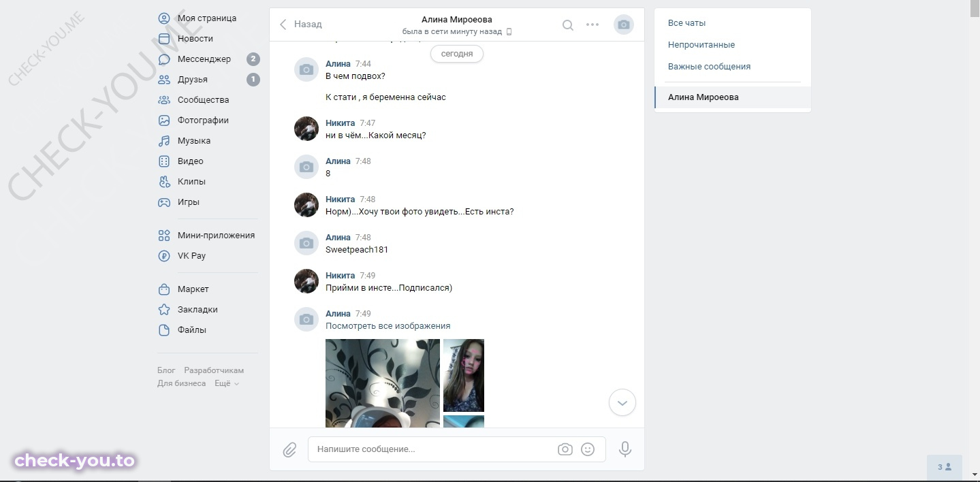Screen dimensions: 980x482
Task: Open the Для бизнеса footer link
Action: tap(181, 383)
